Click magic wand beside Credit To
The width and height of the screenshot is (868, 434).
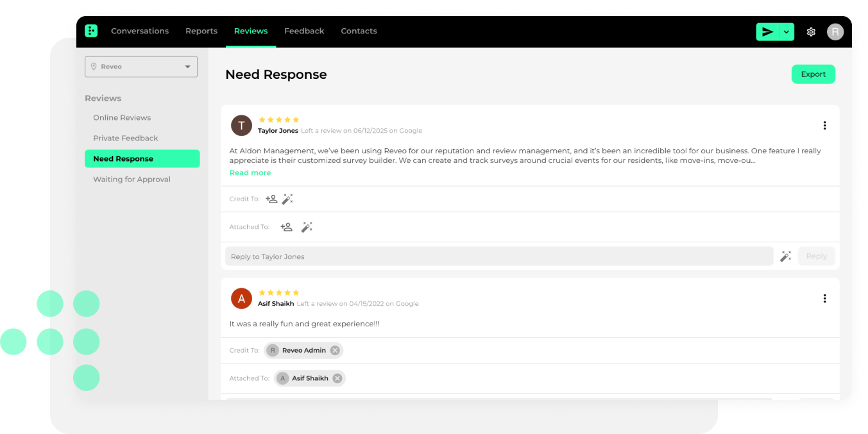(287, 199)
